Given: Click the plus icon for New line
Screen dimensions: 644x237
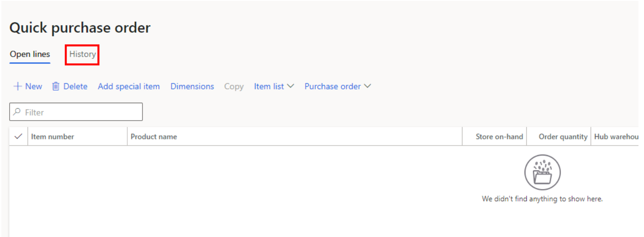Looking at the screenshot, I should point(17,87).
